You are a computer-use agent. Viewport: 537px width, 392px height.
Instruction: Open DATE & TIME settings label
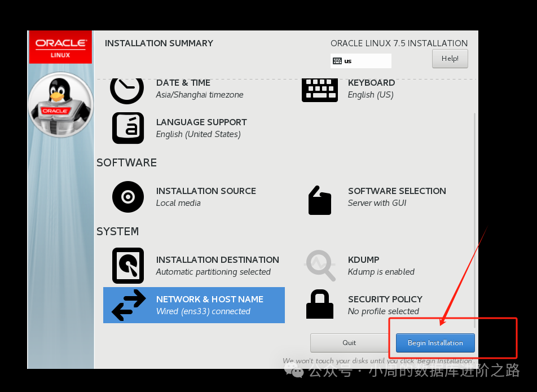(x=183, y=83)
